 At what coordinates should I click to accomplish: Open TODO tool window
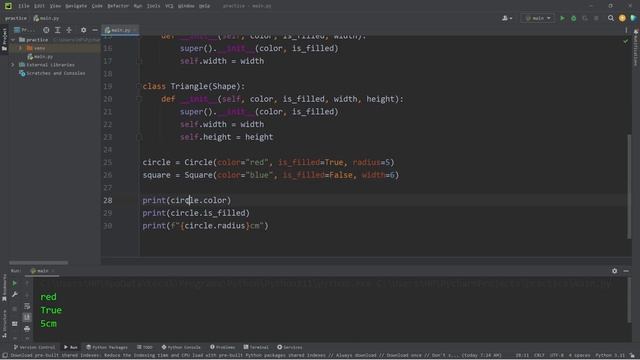pos(145,347)
